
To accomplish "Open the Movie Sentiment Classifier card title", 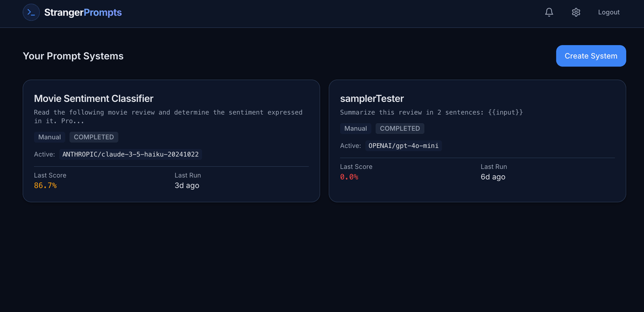I will (x=93, y=99).
